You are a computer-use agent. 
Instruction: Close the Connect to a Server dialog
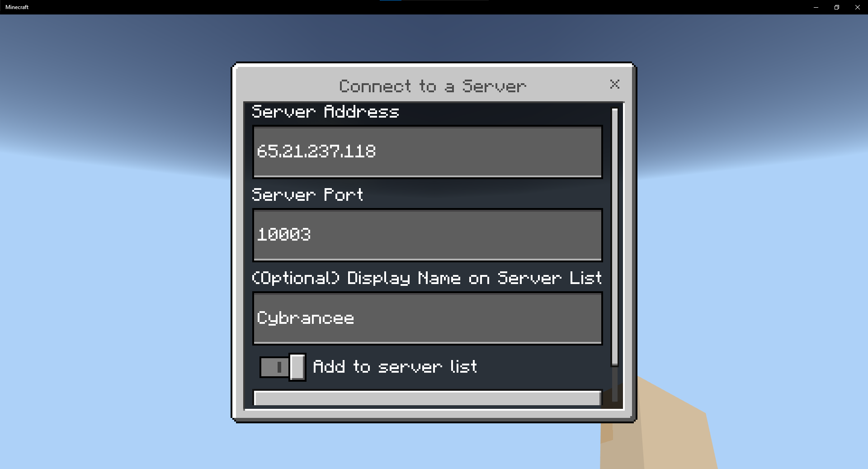pos(615,85)
